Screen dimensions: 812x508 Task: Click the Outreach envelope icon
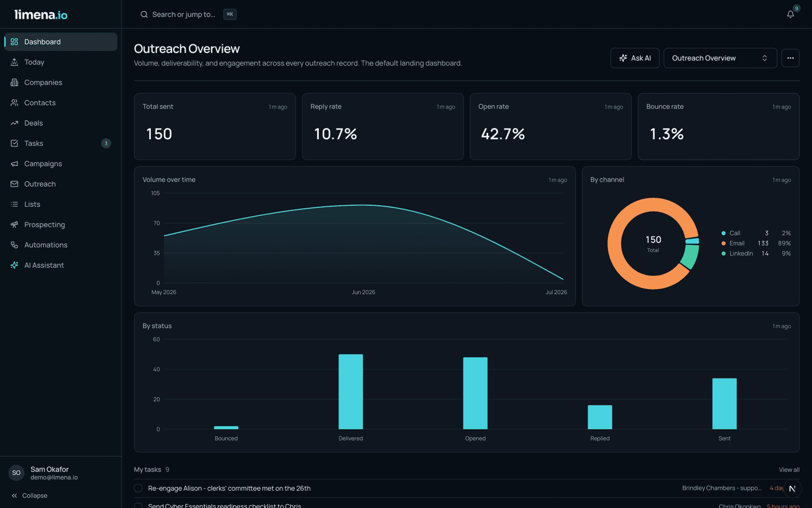click(x=14, y=184)
